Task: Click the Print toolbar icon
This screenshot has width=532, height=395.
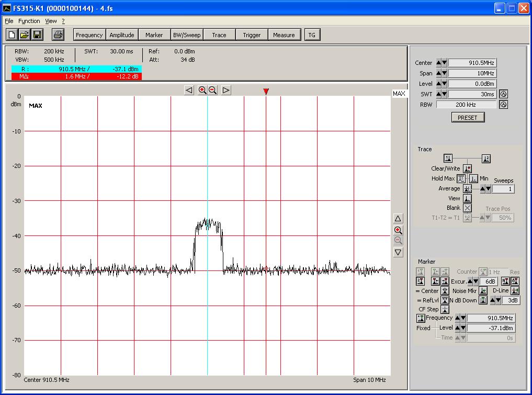Action: [58, 35]
